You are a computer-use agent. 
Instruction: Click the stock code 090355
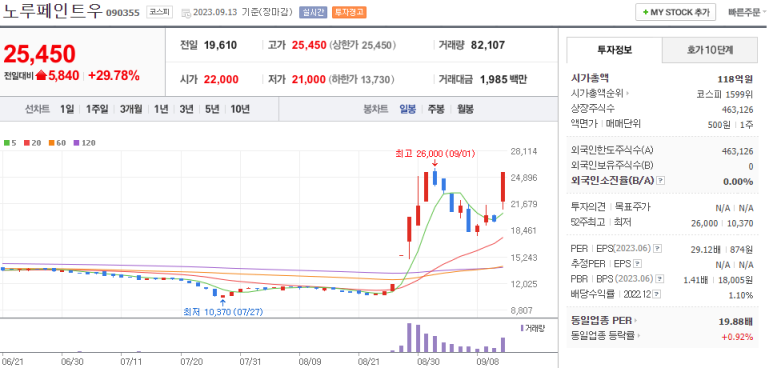pos(123,13)
